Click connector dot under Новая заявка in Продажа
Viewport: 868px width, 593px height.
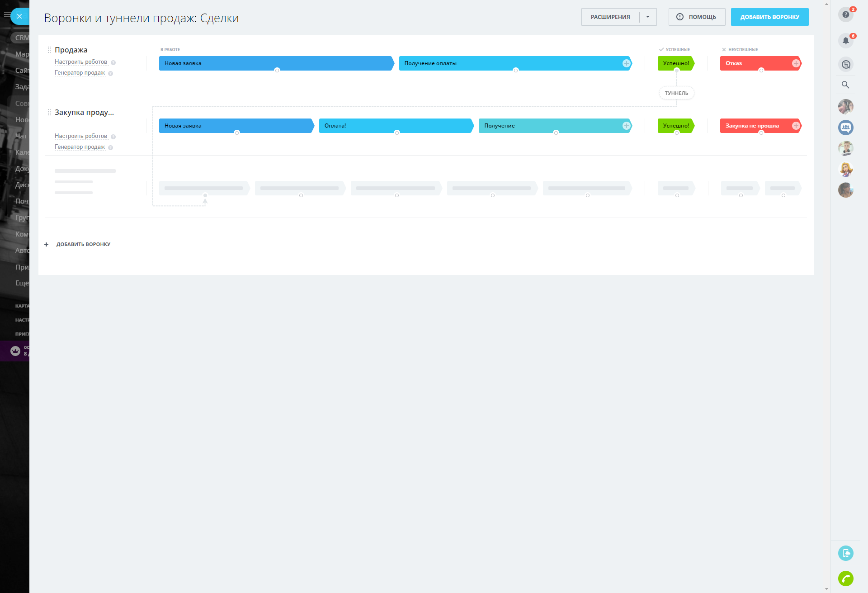click(x=277, y=70)
